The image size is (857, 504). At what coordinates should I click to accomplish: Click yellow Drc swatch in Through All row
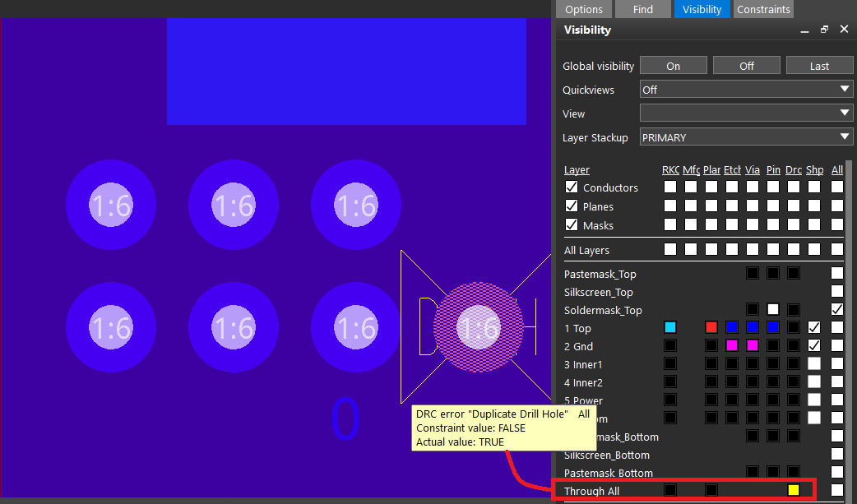click(794, 490)
